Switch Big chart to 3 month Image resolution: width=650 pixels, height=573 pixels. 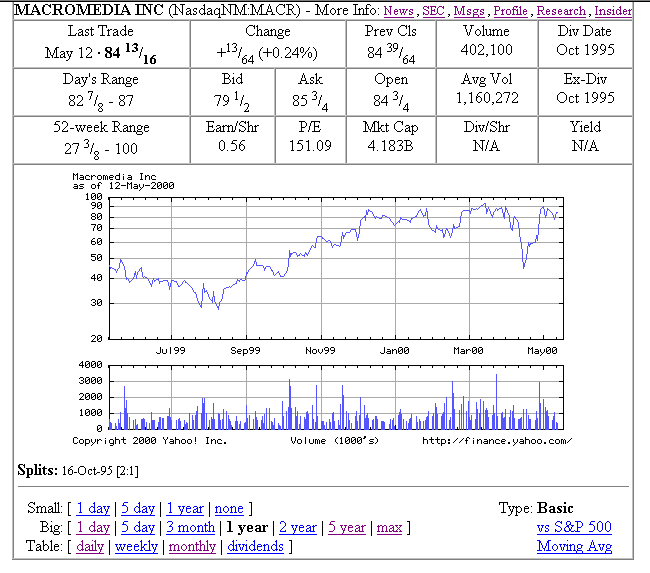click(189, 528)
